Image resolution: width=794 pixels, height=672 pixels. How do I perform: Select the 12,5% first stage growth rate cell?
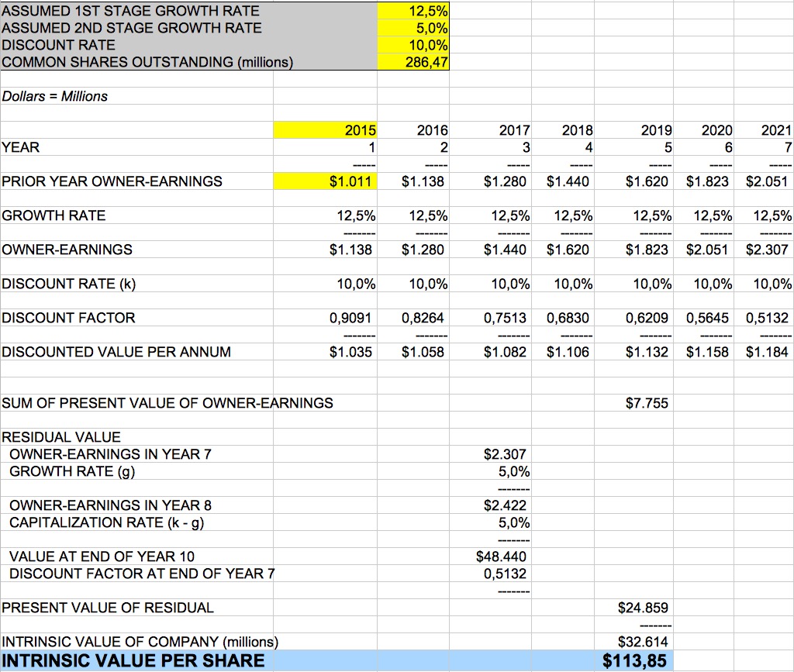pos(413,11)
